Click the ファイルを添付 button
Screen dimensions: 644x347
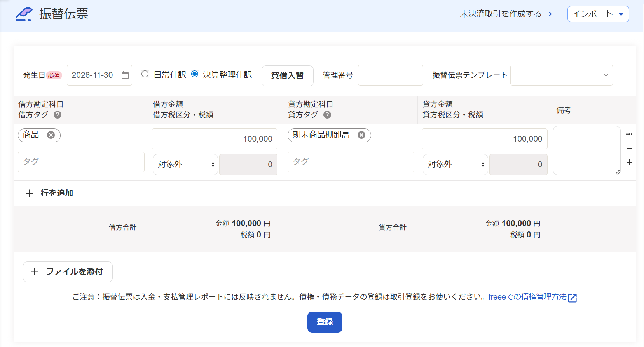point(68,272)
